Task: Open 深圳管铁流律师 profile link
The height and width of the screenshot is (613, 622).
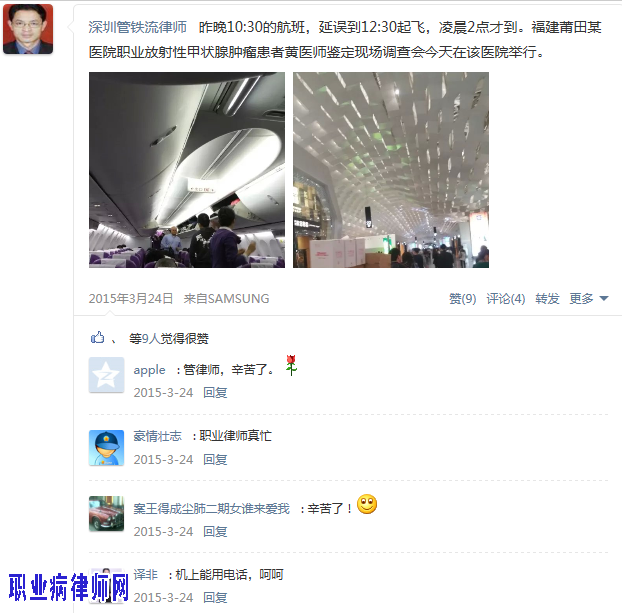Action: coord(137,27)
